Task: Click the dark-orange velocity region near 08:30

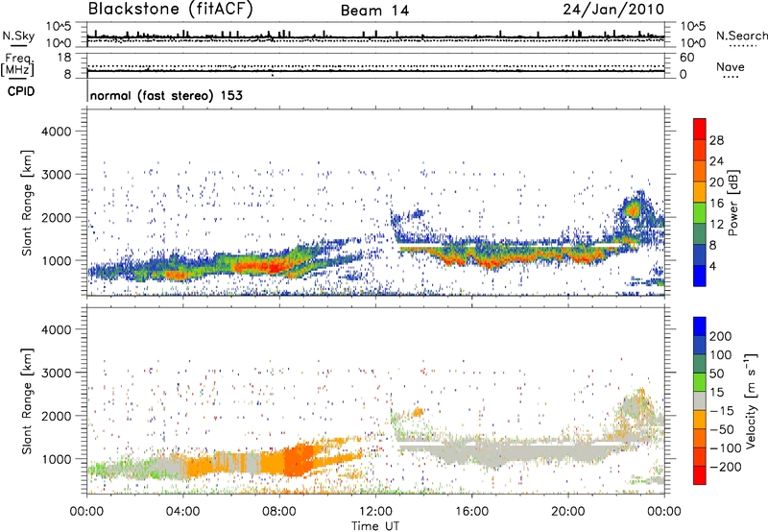Action: [297, 459]
